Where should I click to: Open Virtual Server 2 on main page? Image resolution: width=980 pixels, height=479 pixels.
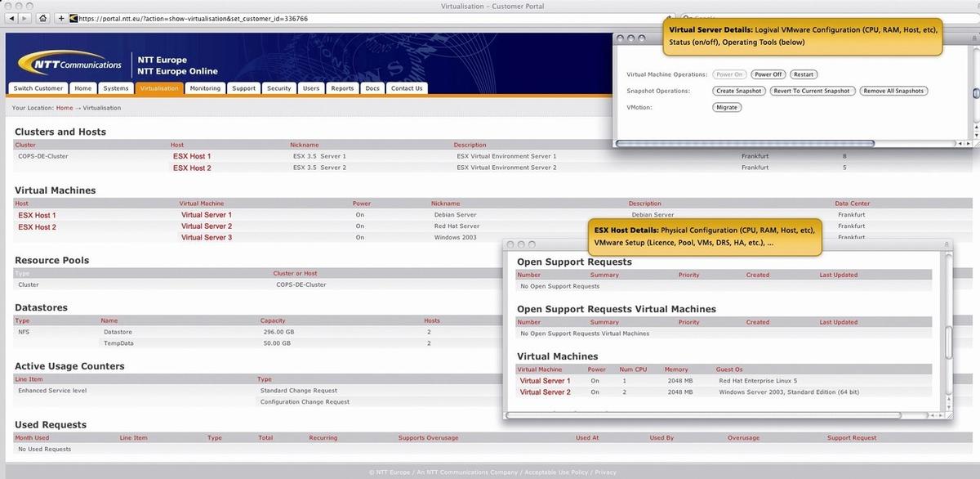(207, 226)
